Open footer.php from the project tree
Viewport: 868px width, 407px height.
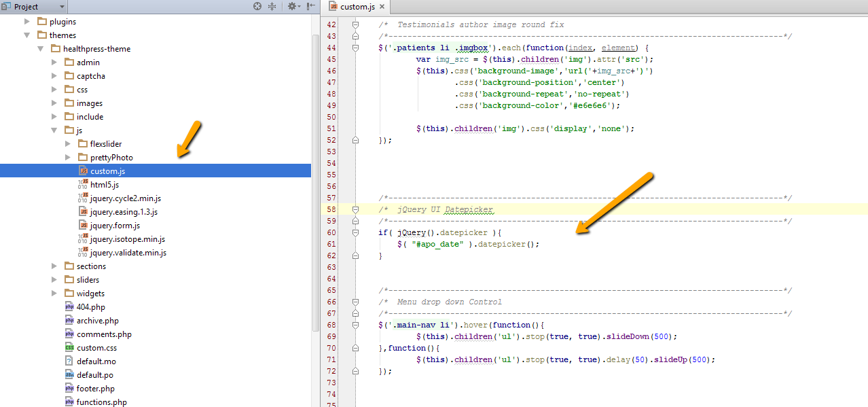(96, 389)
